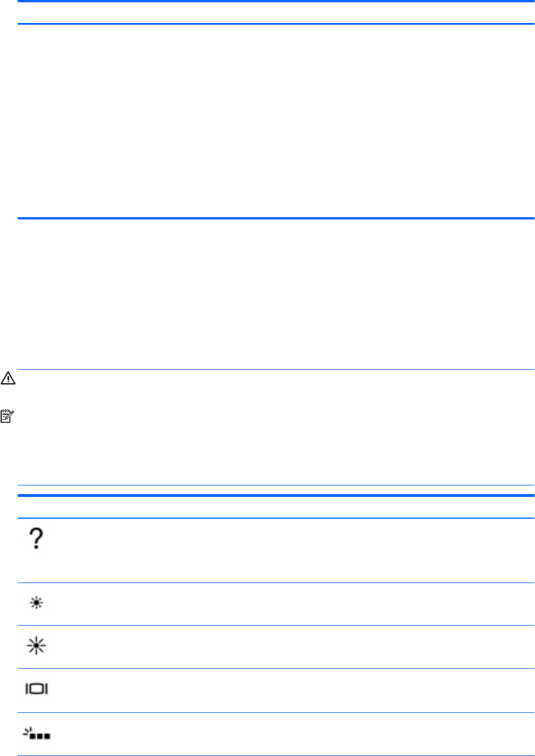Click empty body of the upper table
Screen dimensions: 535x756
point(276,121)
